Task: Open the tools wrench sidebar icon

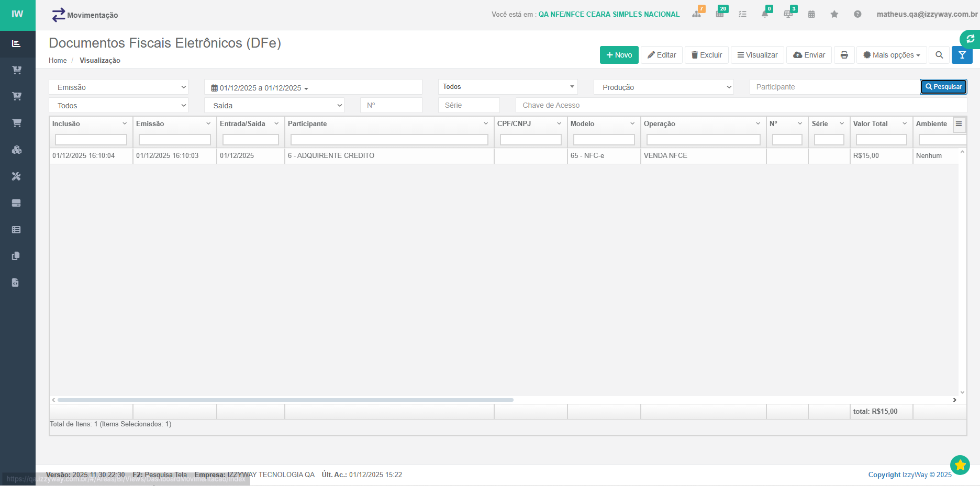Action: coord(17,176)
